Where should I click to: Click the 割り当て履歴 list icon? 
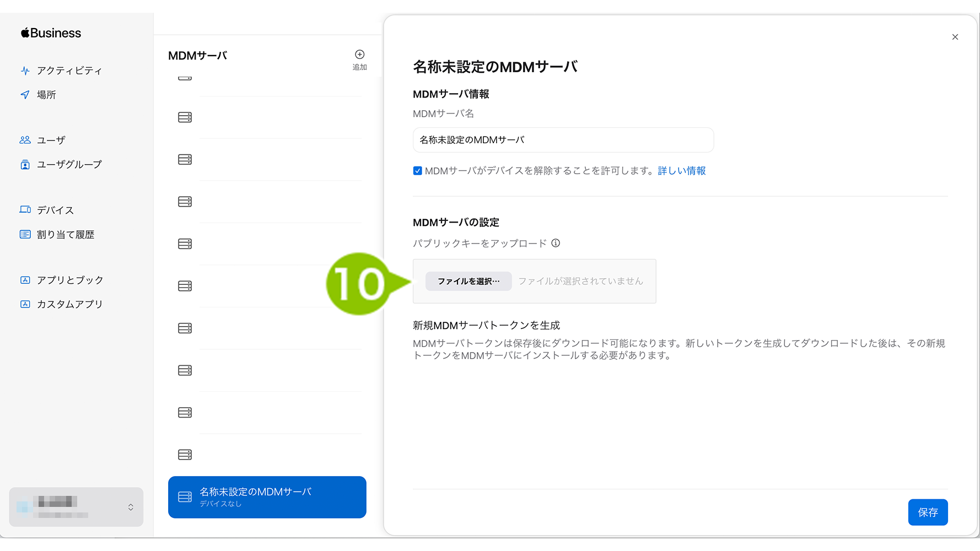pos(25,234)
